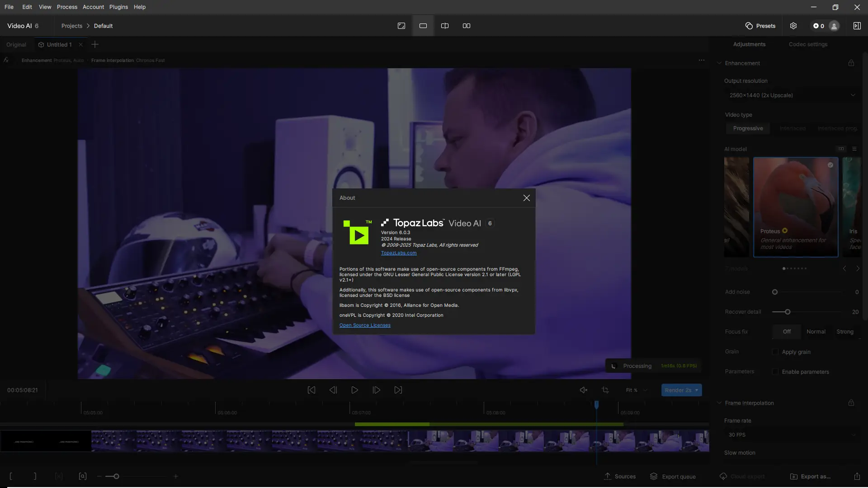Screen dimensions: 868x488
Task: Click the play button under the preview
Action: click(x=354, y=390)
